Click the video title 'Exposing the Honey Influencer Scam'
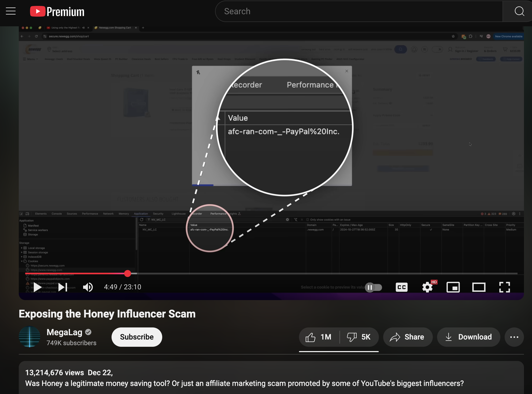 click(107, 314)
